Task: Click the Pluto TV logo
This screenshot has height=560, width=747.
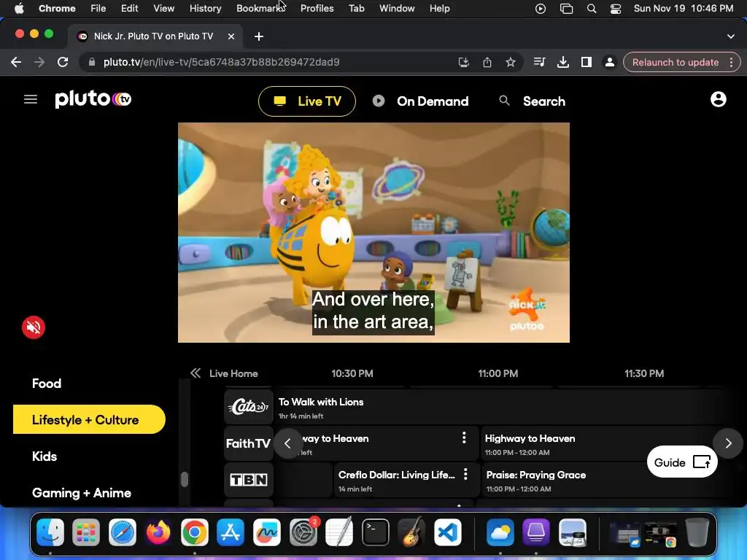Action: (x=93, y=98)
